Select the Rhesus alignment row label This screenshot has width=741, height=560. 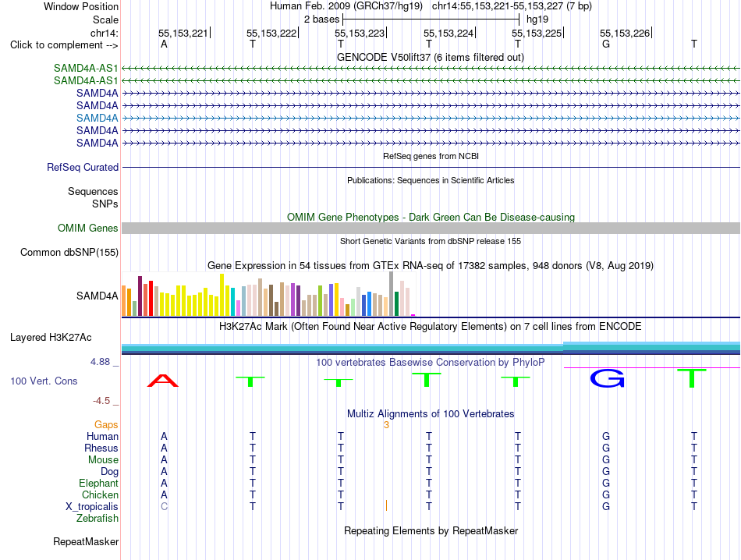101,448
